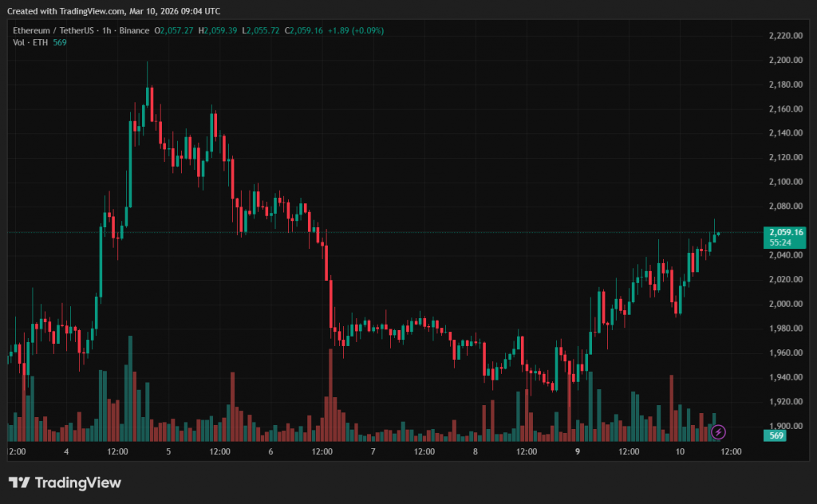Click the 2,220.00 label on price axis
Screen dimensions: 817x504
(784, 36)
